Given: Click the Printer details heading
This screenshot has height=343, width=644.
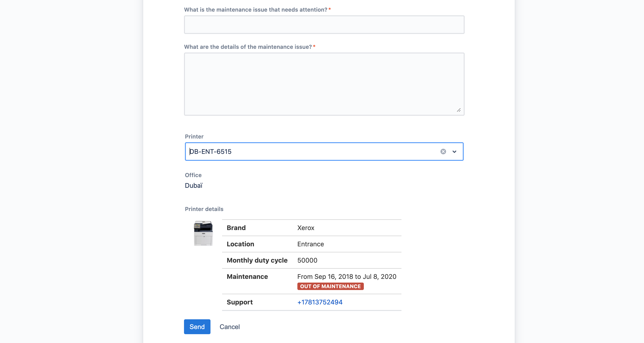Looking at the screenshot, I should 204,209.
